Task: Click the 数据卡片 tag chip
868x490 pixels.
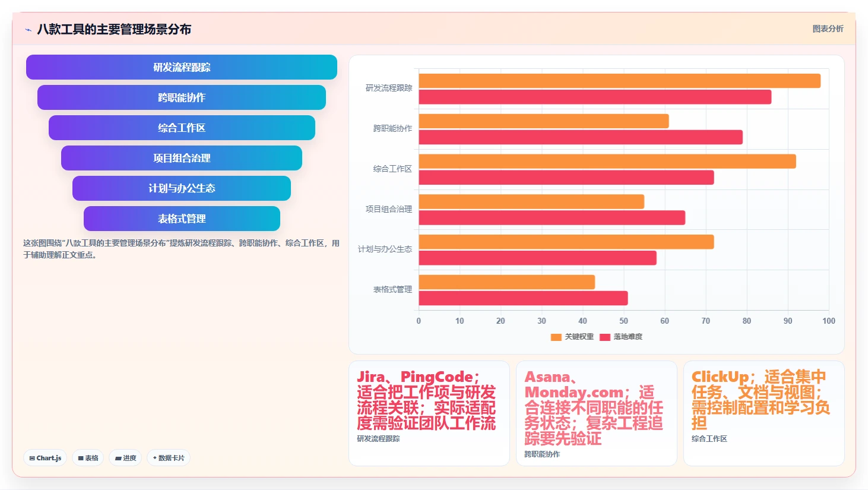Action: point(169,458)
